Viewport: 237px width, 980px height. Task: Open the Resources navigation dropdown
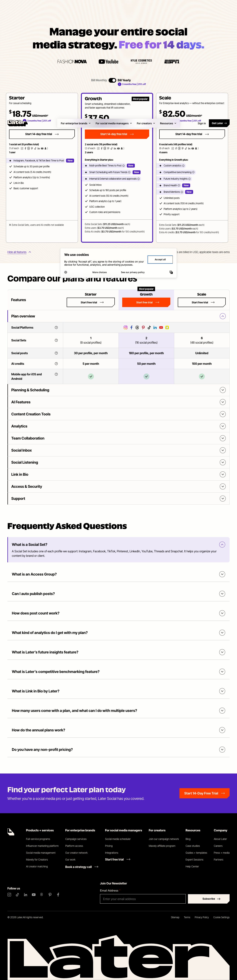pos(168,123)
